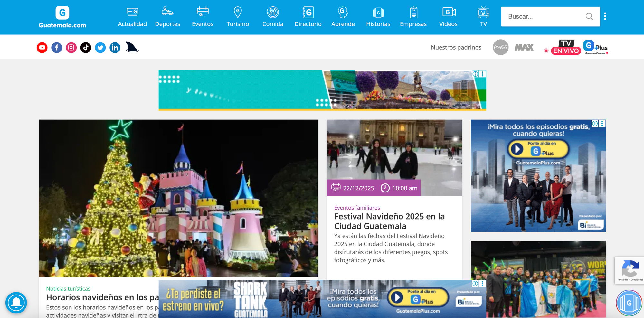
Task: Open the YouTube social icon
Action: (42, 48)
